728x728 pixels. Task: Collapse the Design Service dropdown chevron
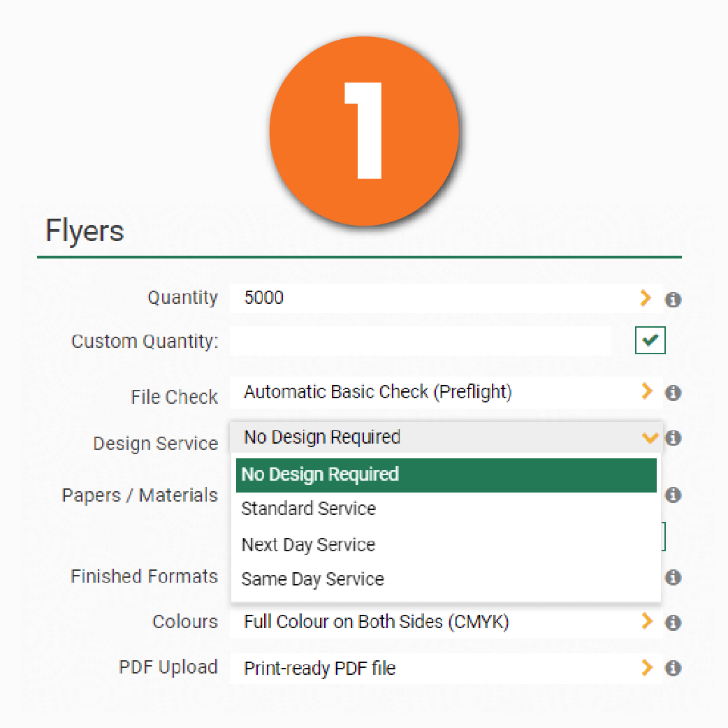tap(650, 437)
